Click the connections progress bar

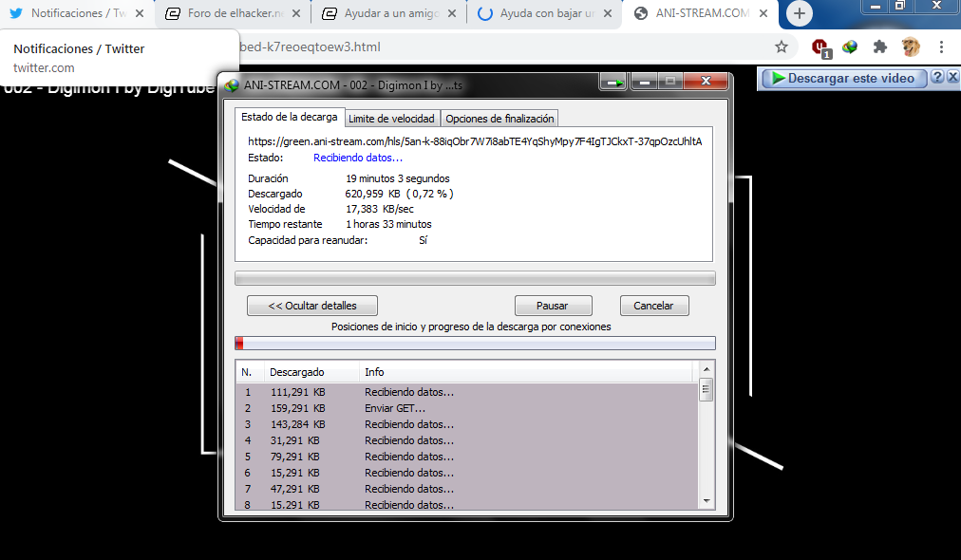(x=475, y=343)
